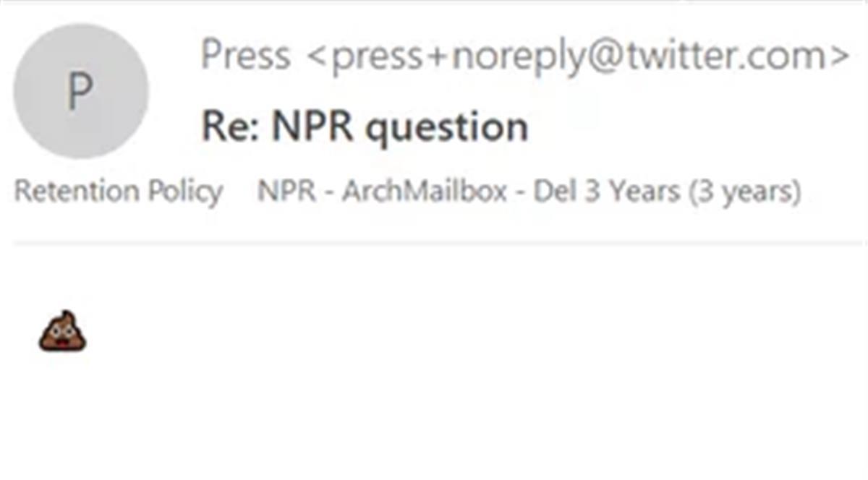Open the NPR - ArchMailbox retention policy value
The image size is (868, 480).
529,192
